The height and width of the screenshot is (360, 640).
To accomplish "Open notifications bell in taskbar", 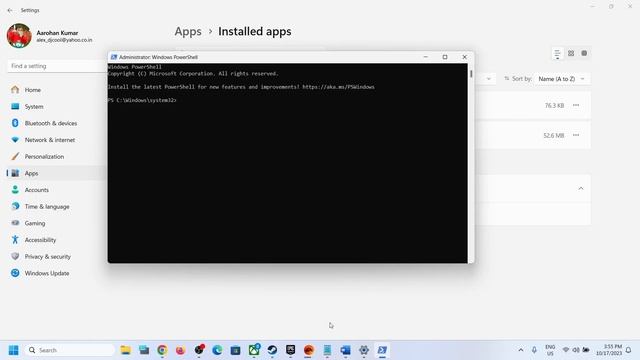I will [x=629, y=350].
